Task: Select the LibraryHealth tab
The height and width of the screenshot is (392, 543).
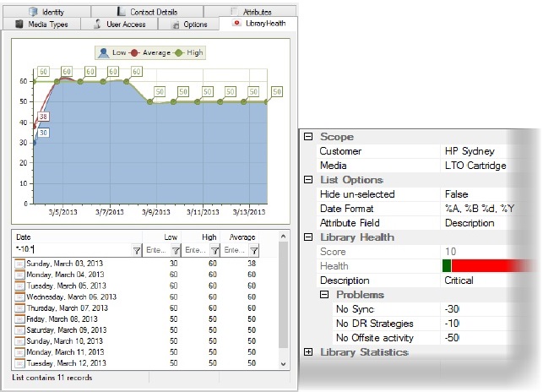Action: (x=258, y=24)
